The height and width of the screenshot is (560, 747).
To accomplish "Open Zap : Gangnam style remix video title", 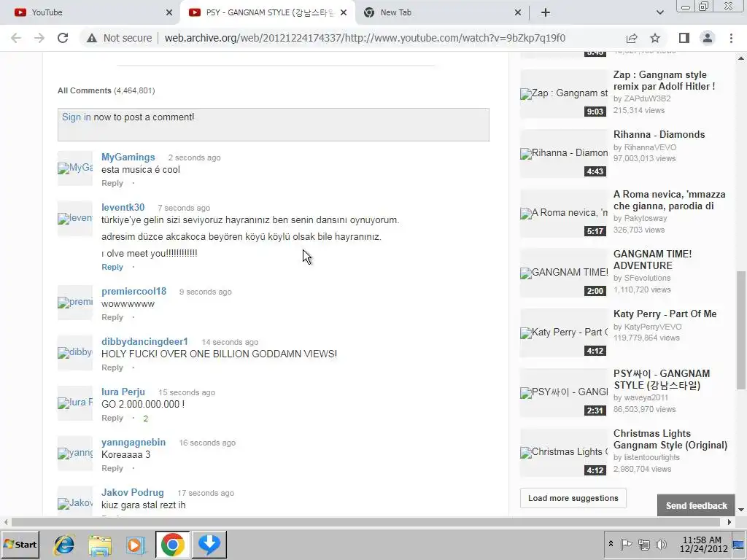I will point(664,80).
